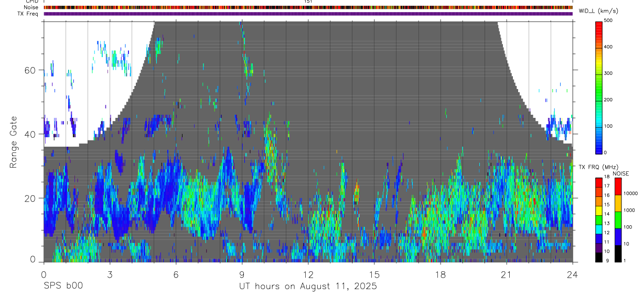Click the 18 label on TX FRQ legend
Viewport: 644px width, 297px height.
click(x=608, y=178)
